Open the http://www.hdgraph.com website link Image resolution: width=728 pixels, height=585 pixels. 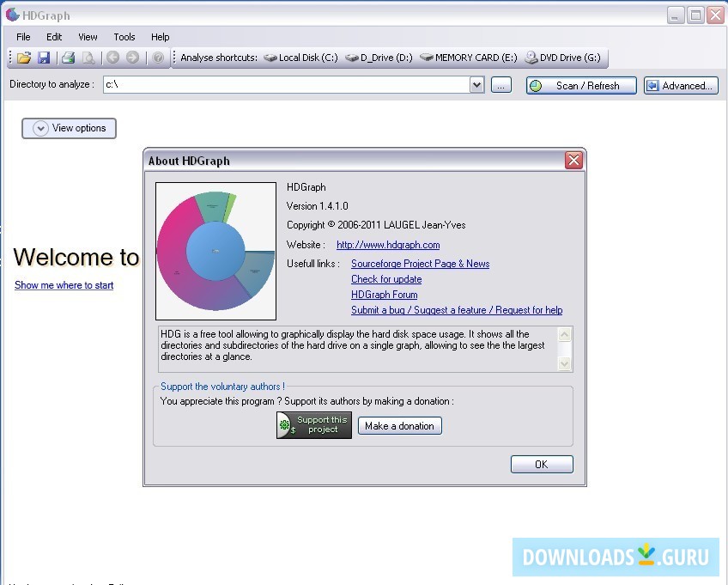pyautogui.click(x=388, y=245)
